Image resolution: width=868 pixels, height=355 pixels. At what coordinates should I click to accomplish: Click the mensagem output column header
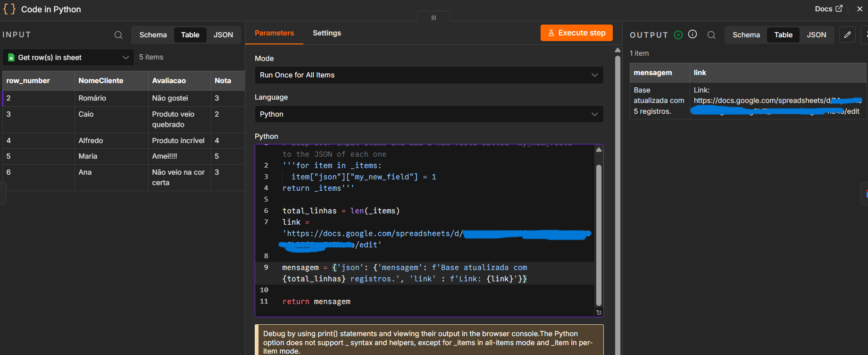click(659, 73)
